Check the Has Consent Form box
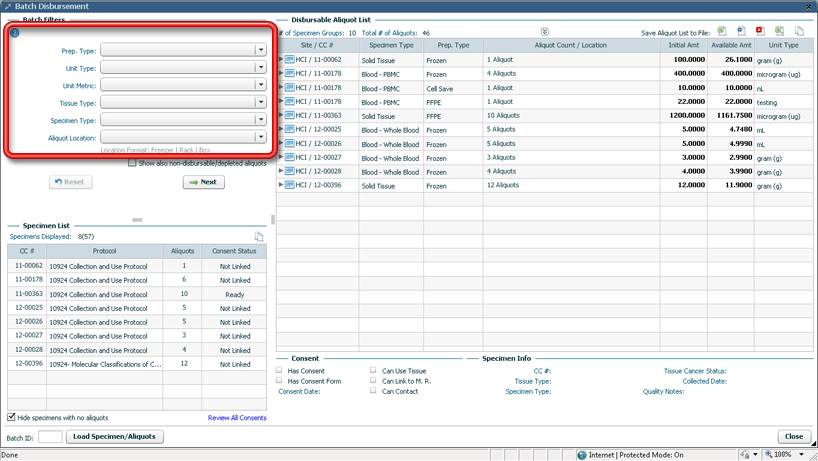 (x=279, y=381)
